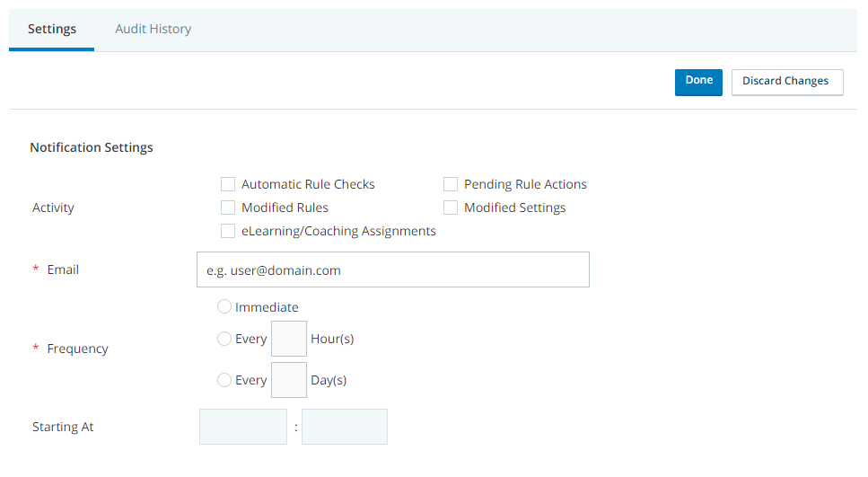This screenshot has width=868, height=477.
Task: Click the Starting At hour field
Action: click(x=243, y=427)
